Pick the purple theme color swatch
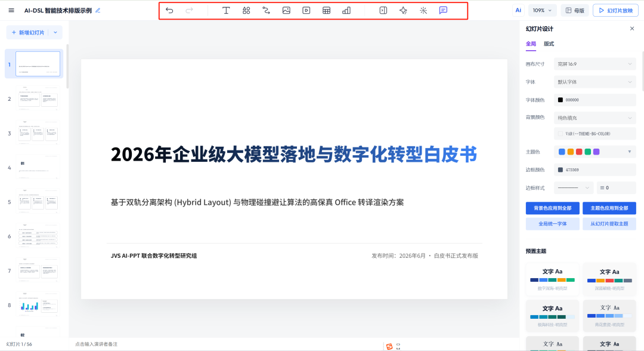 pyautogui.click(x=596, y=152)
